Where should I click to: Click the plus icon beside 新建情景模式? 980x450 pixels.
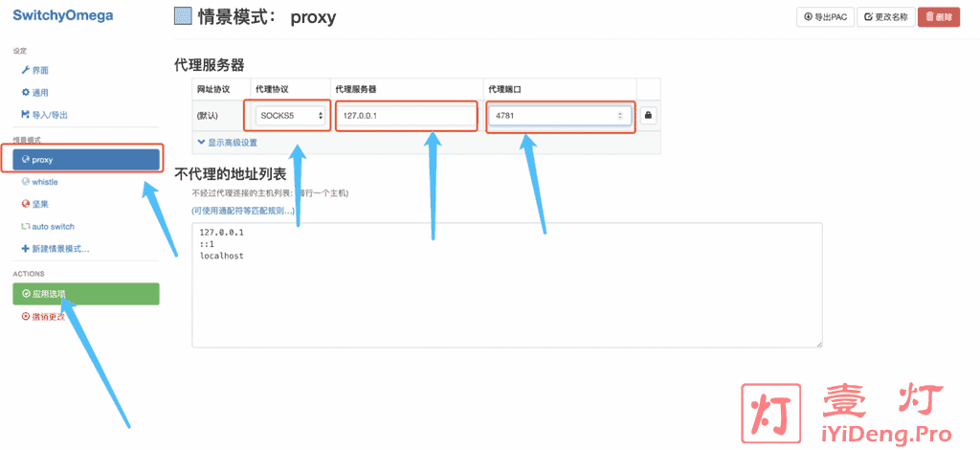tap(26, 249)
